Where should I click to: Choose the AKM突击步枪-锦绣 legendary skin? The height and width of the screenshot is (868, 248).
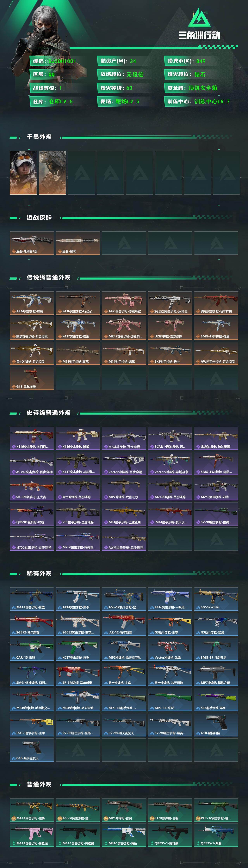pos(32,303)
